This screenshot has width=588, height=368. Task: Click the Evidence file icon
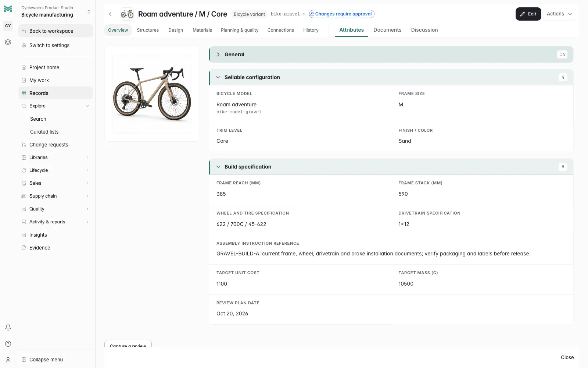point(24,248)
